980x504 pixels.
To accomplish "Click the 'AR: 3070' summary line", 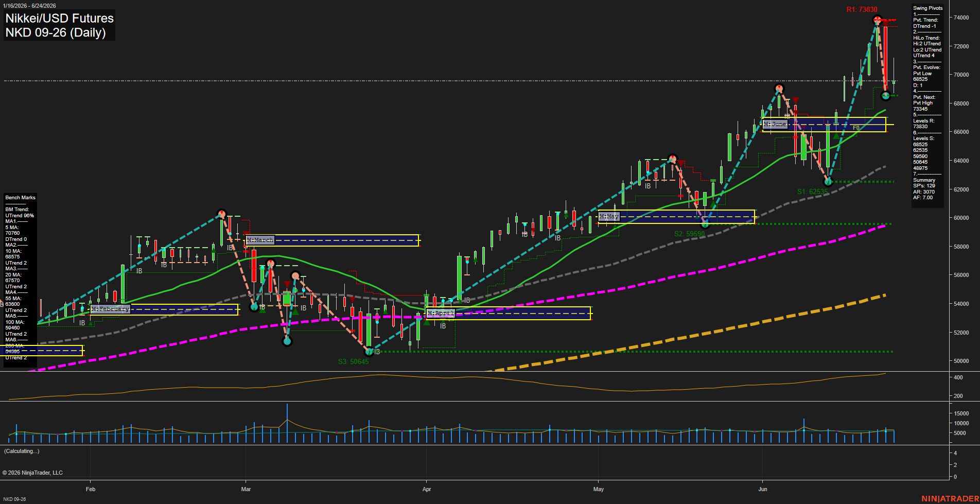I will (x=924, y=192).
